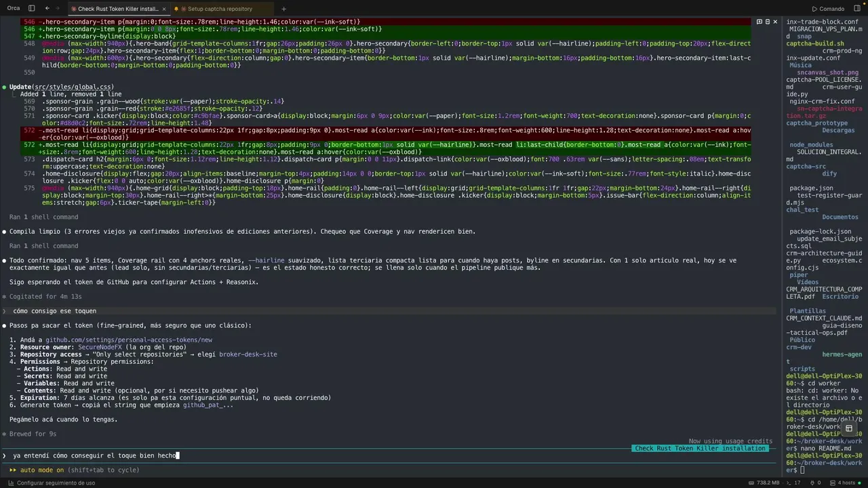
Task: Click Escritorio folder in listing
Action: 840,296
